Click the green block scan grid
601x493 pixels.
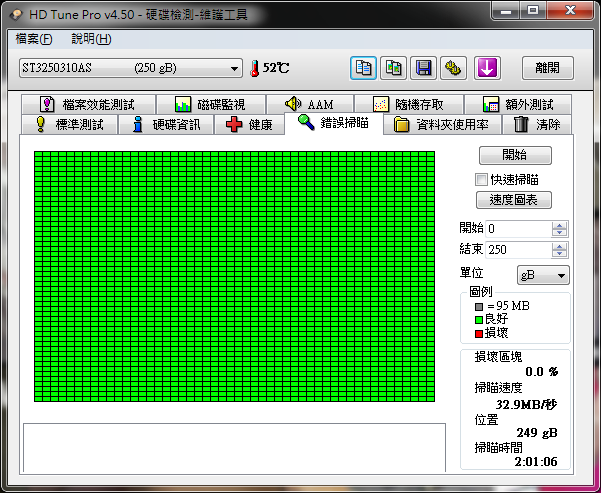[234, 276]
